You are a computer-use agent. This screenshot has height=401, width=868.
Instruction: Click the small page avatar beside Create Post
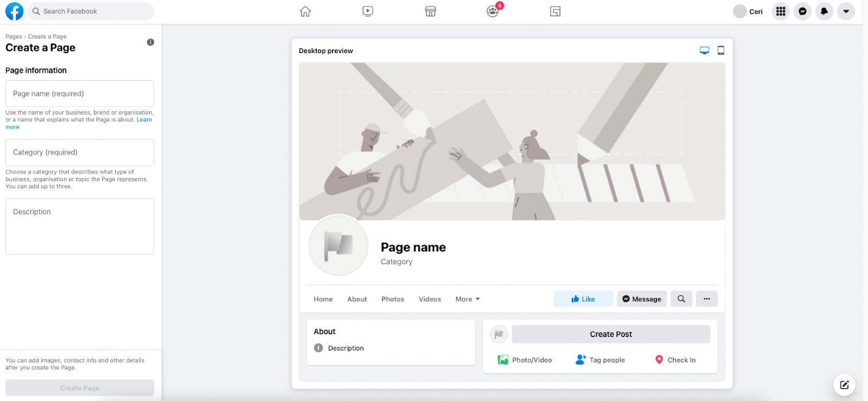(499, 334)
